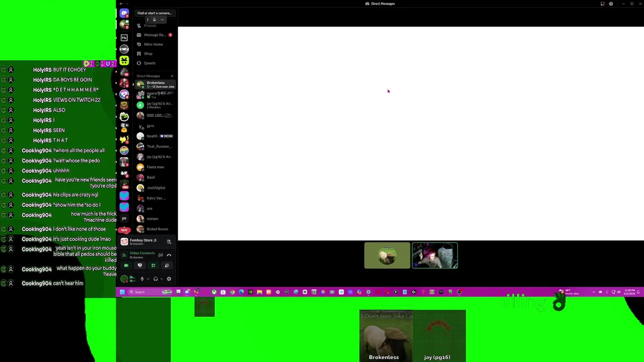The width and height of the screenshot is (644, 362).
Task: Click the Femboy Store activity popout icon
Action: (169, 242)
